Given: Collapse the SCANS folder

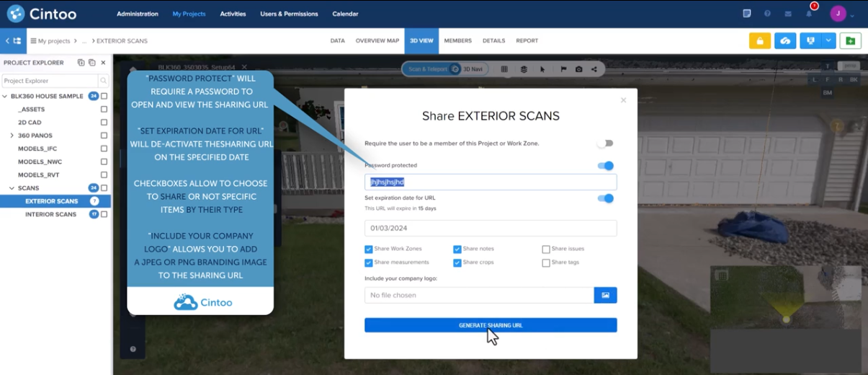Looking at the screenshot, I should coord(12,188).
